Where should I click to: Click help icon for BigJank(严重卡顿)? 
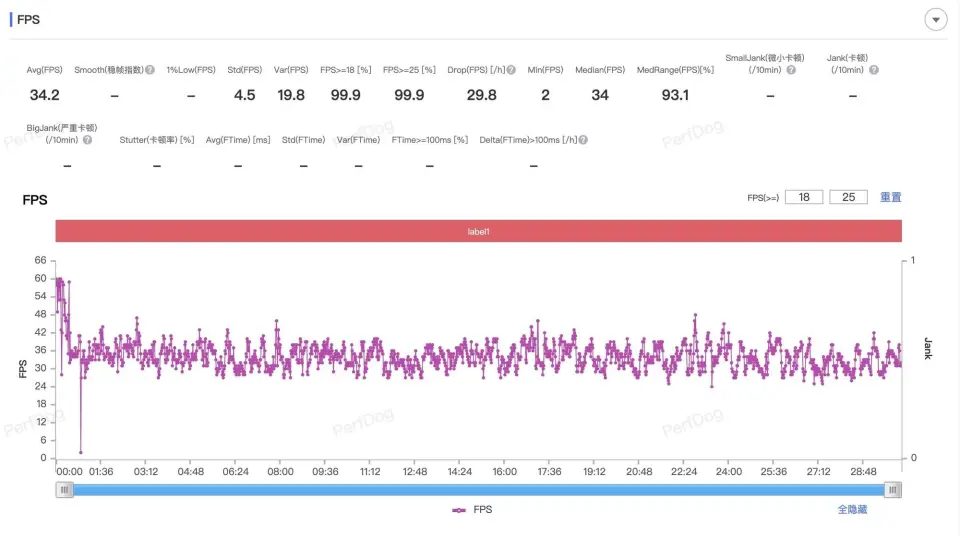click(87, 140)
